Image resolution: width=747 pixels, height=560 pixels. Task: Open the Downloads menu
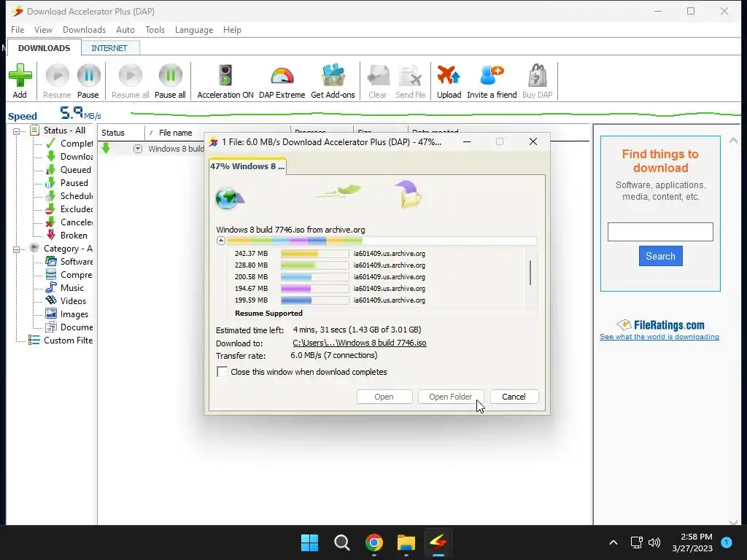(x=85, y=29)
